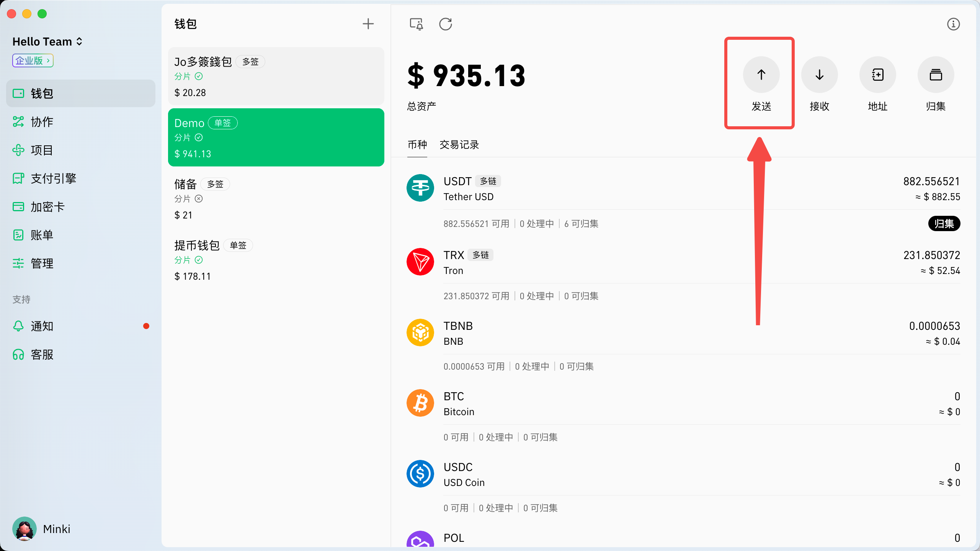Click the Collect (归集) stack icon

coord(936,75)
